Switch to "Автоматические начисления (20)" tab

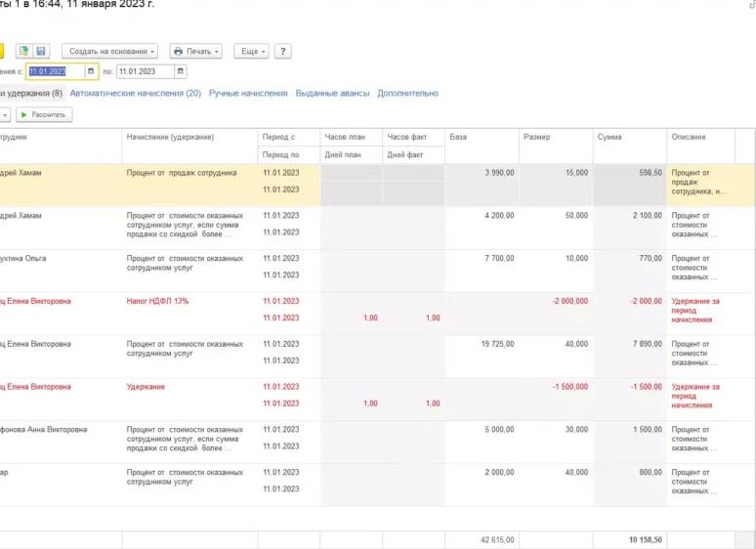[136, 93]
